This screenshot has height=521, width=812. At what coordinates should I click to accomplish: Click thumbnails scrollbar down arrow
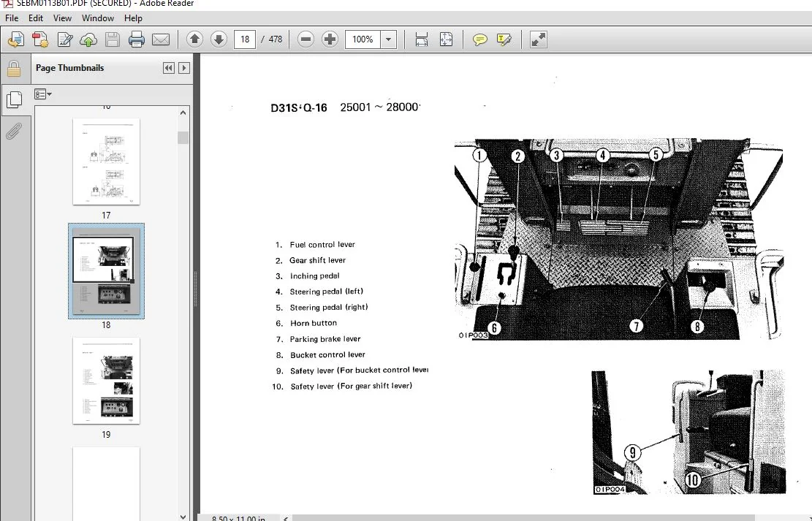point(183,517)
